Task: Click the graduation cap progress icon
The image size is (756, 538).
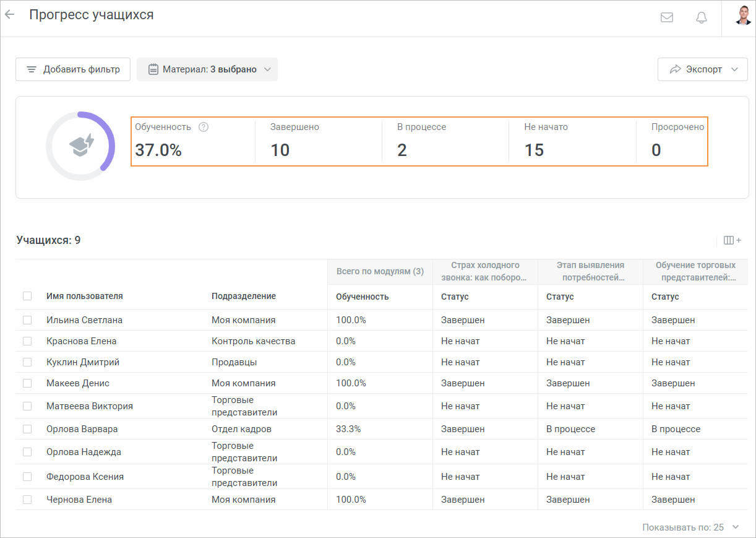Action: point(81,146)
